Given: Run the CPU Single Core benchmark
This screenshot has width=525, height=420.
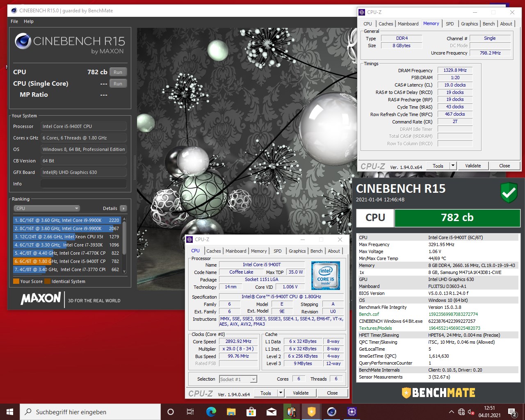Looking at the screenshot, I should 118,84.
